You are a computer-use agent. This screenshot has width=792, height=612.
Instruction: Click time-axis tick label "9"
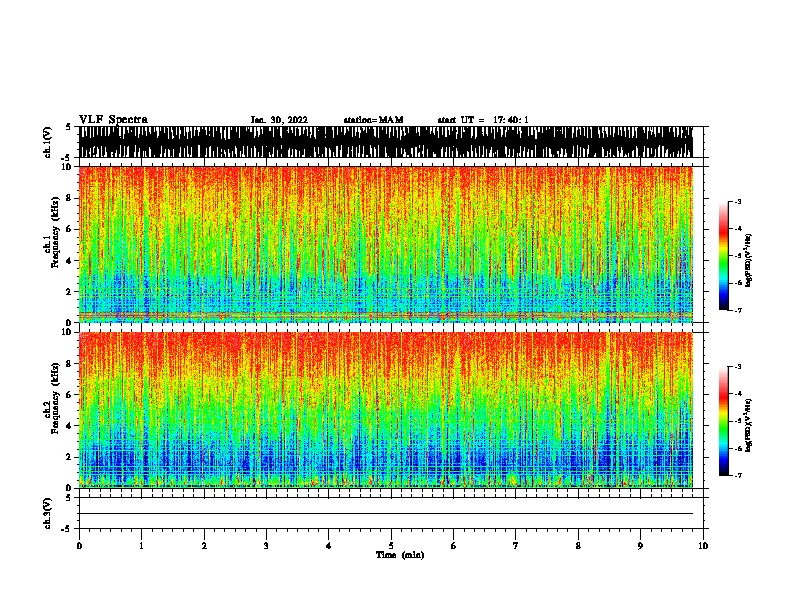click(640, 545)
